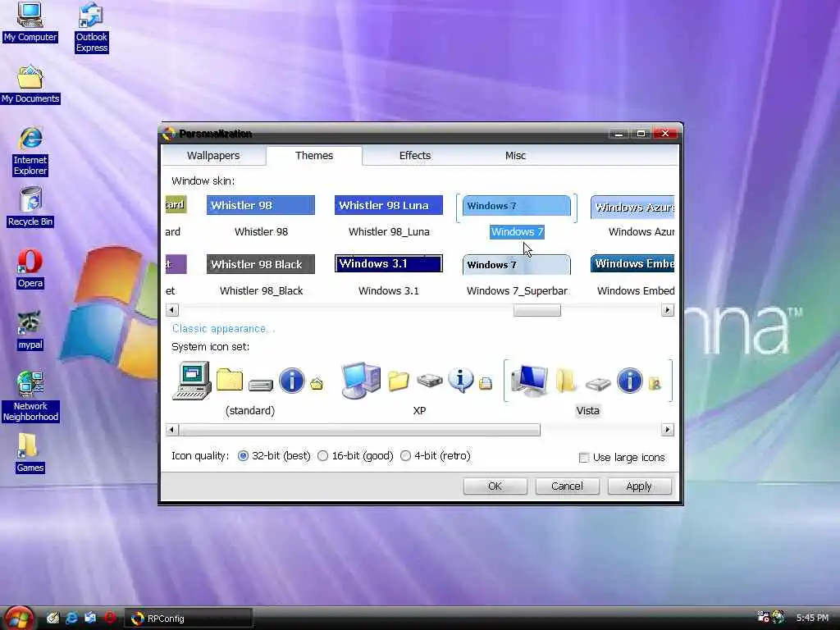Launch Opera from the quick launch bar
Image resolution: width=840 pixels, height=630 pixels.
(x=110, y=619)
